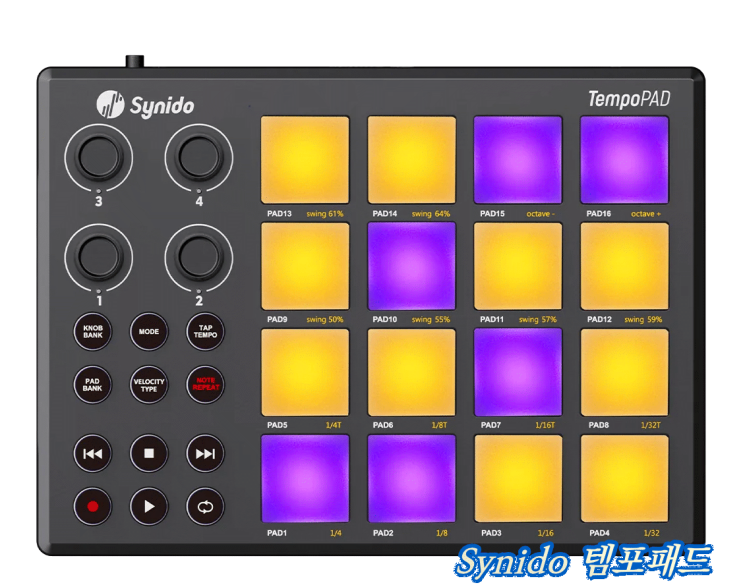Hit purple PAD7 (1/16T)
743x587 pixels.
[518, 372]
